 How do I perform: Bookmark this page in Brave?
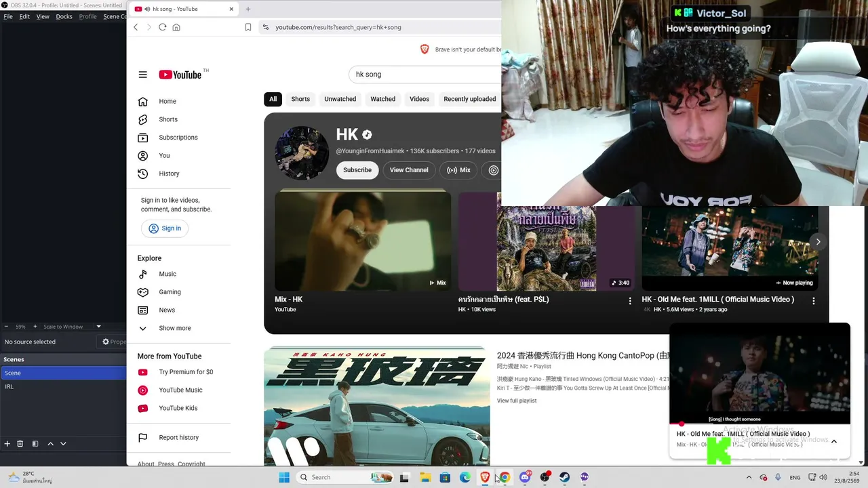pos(248,27)
